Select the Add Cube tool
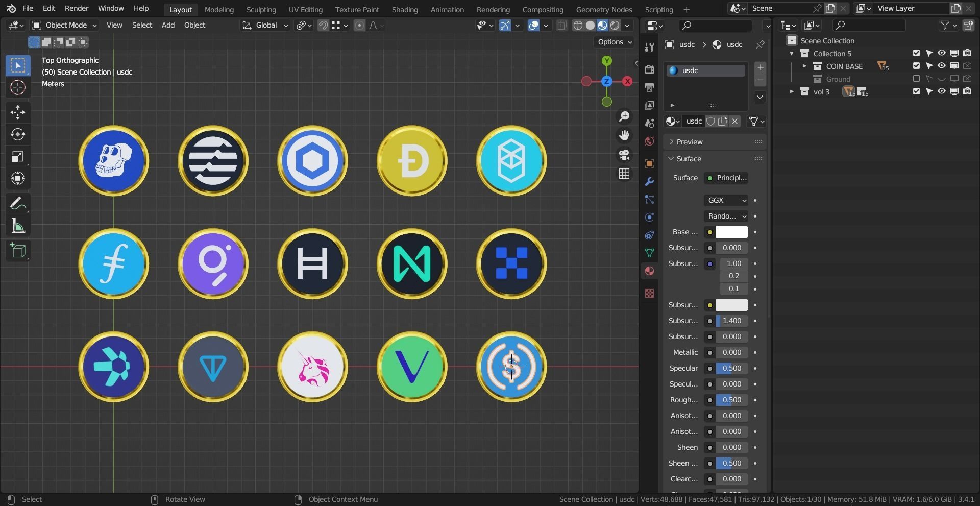This screenshot has width=980, height=506. click(x=18, y=251)
